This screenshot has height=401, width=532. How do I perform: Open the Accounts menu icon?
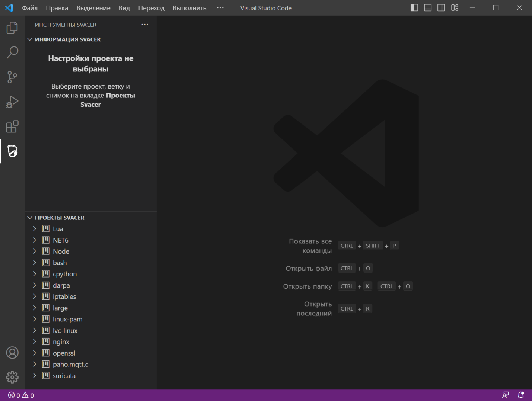12,353
